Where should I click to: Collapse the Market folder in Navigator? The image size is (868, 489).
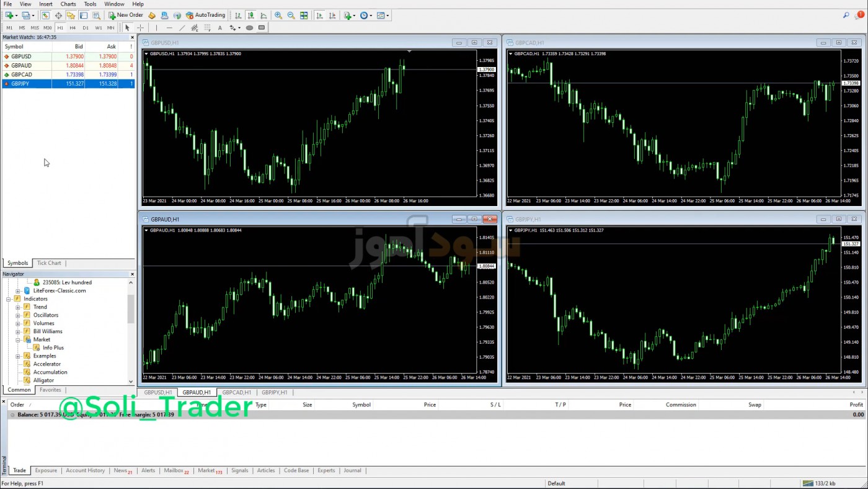18,339
